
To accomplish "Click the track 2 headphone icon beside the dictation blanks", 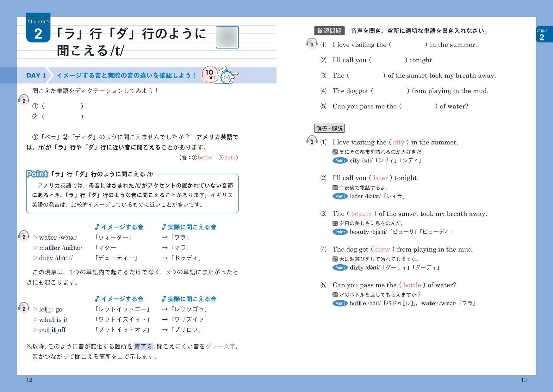I will tap(24, 100).
